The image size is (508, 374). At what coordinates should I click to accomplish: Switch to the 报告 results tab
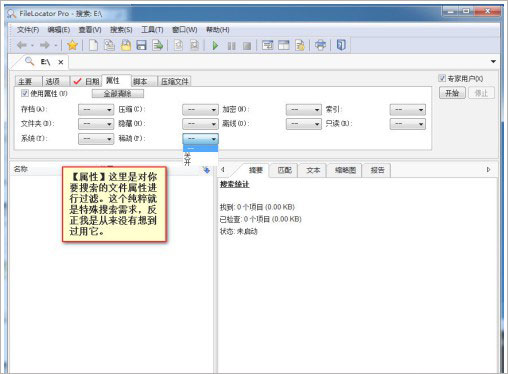377,170
